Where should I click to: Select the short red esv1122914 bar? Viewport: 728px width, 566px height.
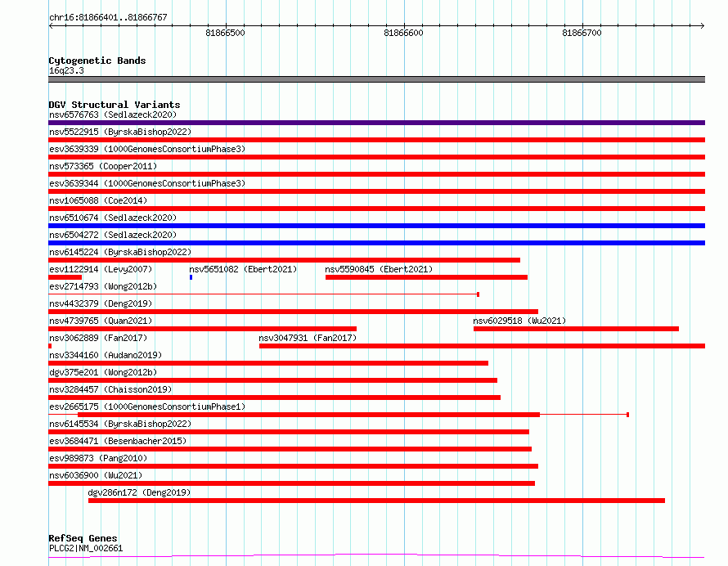point(65,277)
